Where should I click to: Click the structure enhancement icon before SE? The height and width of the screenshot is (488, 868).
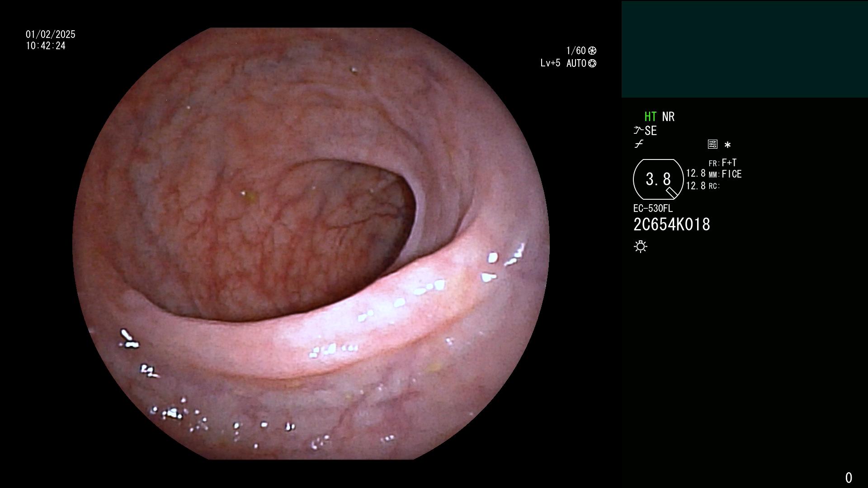tap(638, 131)
